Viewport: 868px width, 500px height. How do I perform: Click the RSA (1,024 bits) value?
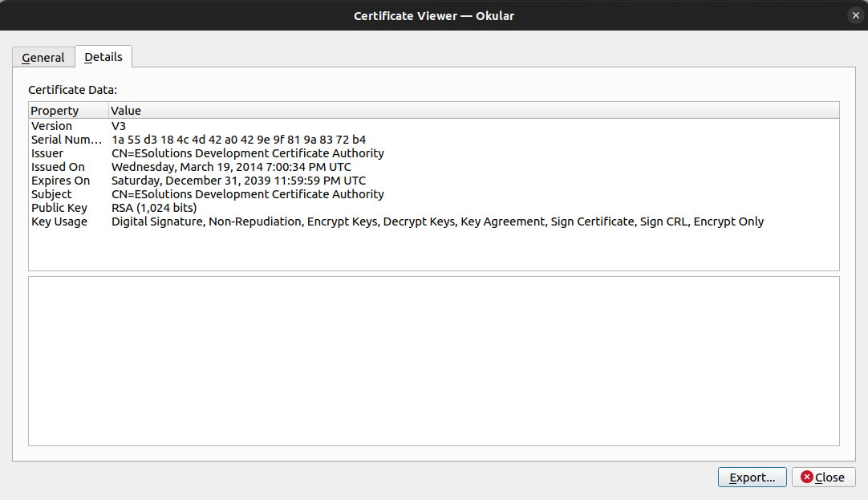[x=154, y=208]
